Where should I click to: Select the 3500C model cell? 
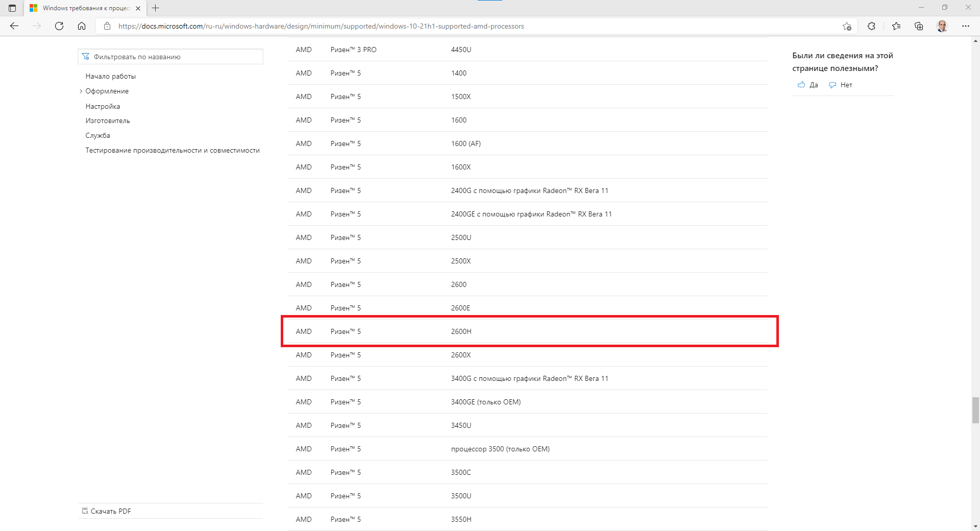pos(460,472)
